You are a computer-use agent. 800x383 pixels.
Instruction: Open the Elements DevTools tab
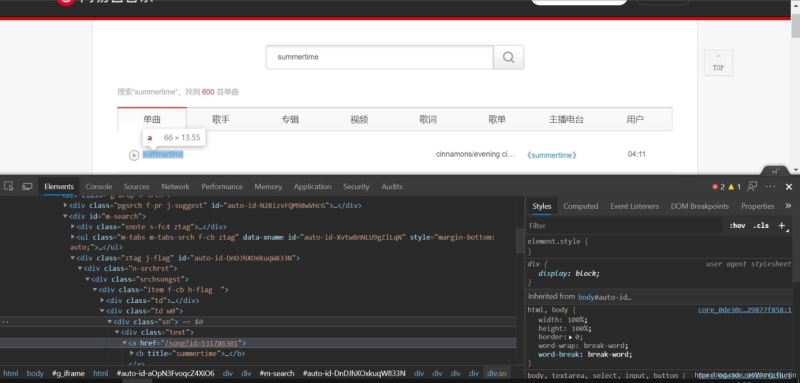[59, 187]
